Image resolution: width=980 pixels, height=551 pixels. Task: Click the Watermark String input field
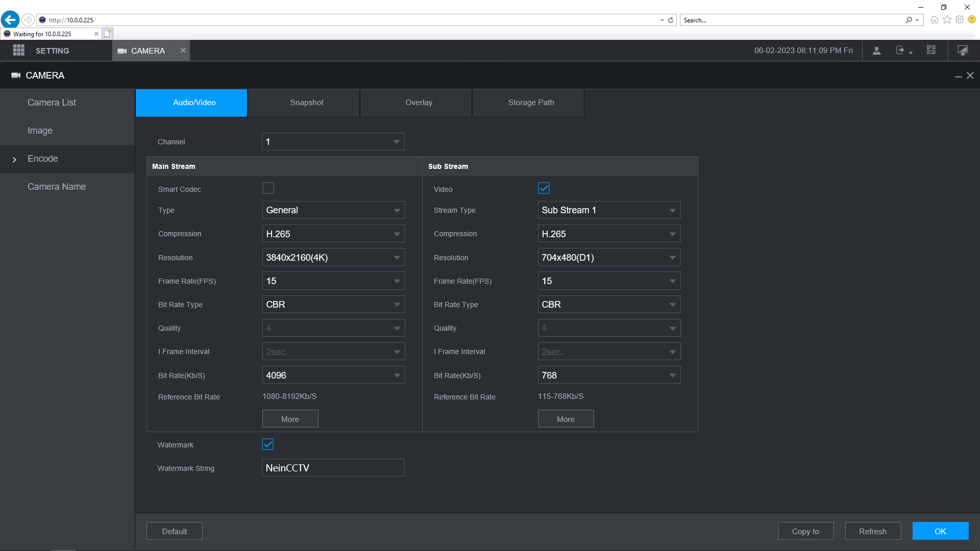[333, 468]
